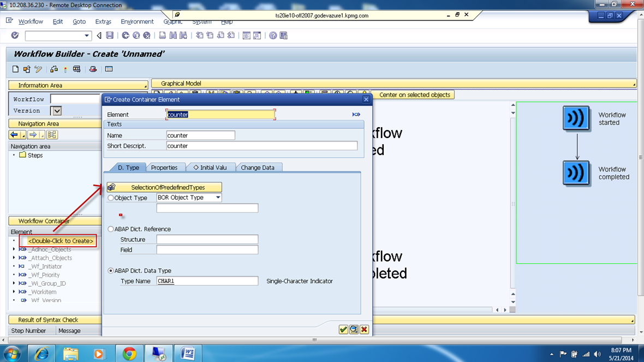The image size is (644, 362).
Task: Open the BOR Object Type dropdown
Action: click(x=219, y=197)
